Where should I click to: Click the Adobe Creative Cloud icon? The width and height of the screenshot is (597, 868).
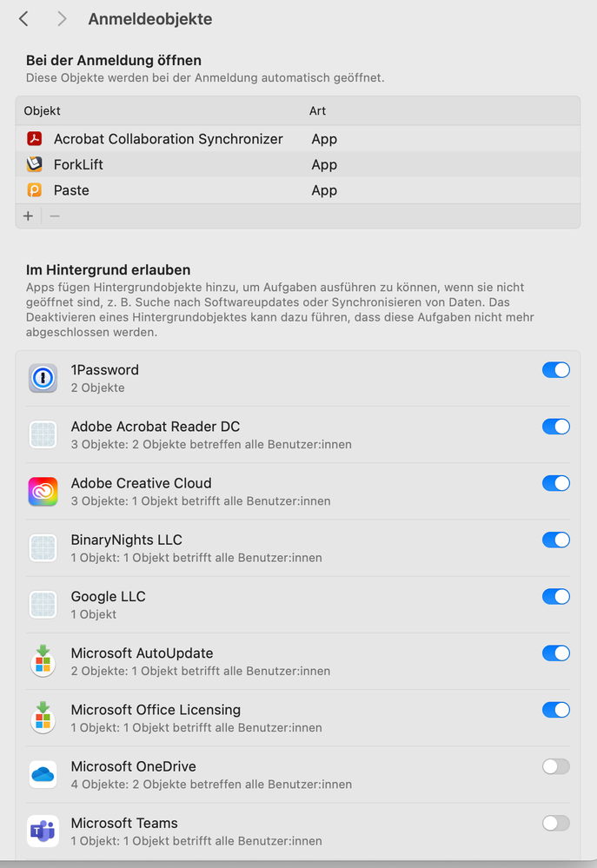pyautogui.click(x=43, y=492)
